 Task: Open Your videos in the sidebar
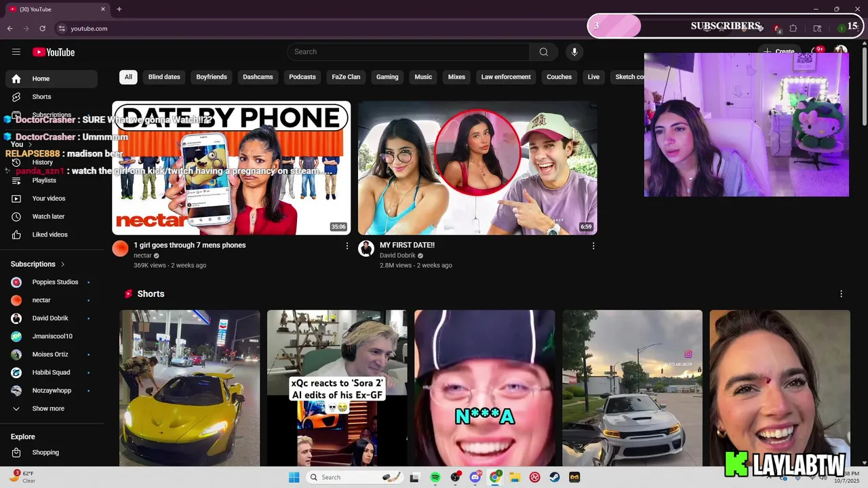[52, 199]
